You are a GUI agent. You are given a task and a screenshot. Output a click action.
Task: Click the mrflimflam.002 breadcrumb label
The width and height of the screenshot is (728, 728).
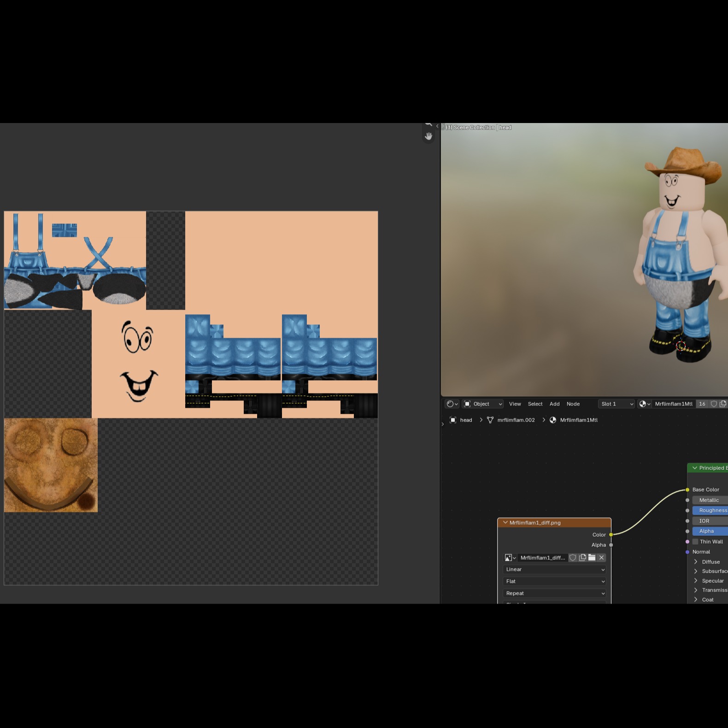[x=516, y=420]
